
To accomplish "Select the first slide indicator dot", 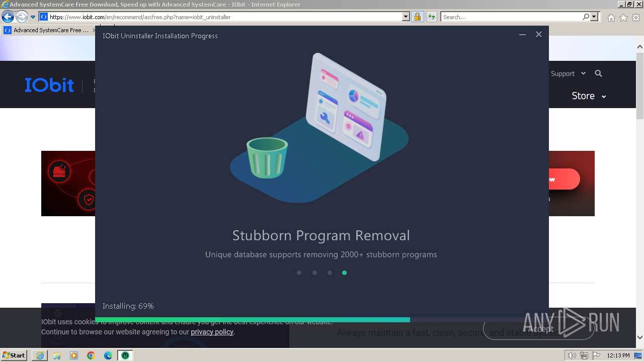I will pos(299,273).
